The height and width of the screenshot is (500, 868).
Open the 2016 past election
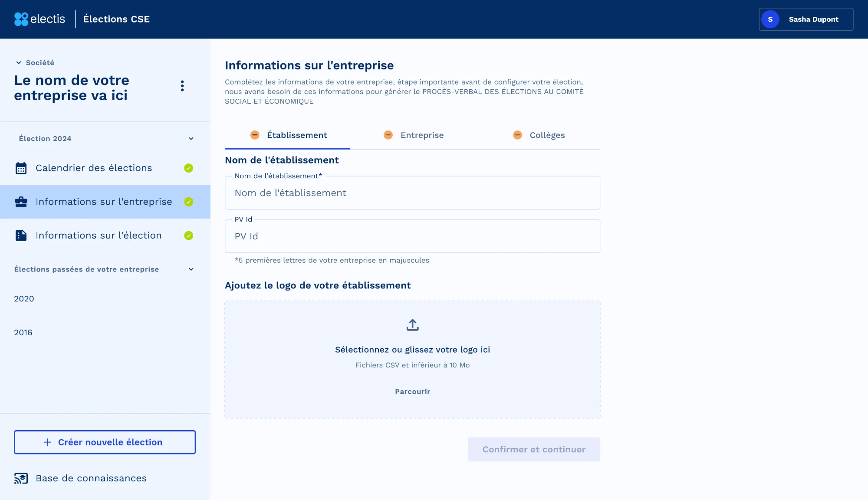pyautogui.click(x=23, y=333)
